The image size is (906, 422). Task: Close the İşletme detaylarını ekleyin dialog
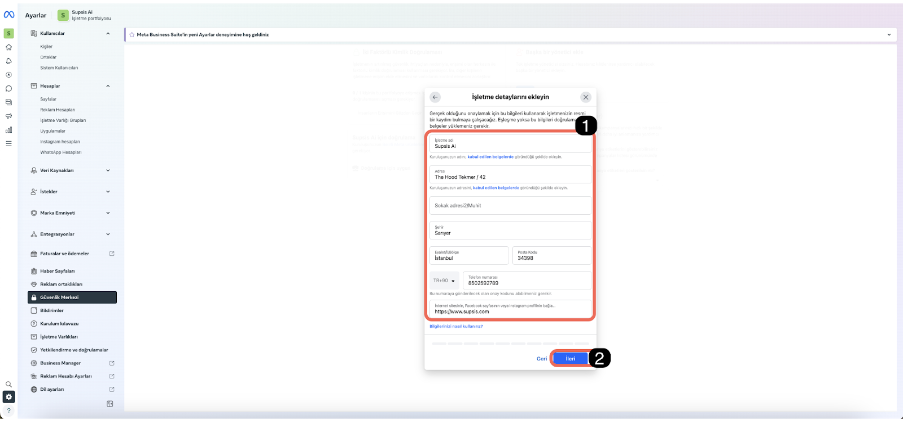pos(586,97)
